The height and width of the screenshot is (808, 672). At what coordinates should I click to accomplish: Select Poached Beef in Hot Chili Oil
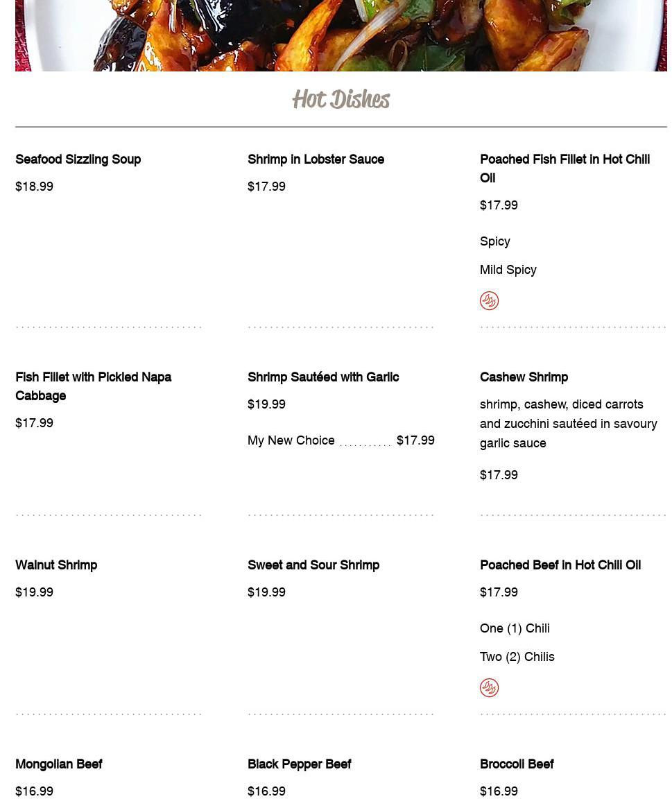click(x=560, y=565)
